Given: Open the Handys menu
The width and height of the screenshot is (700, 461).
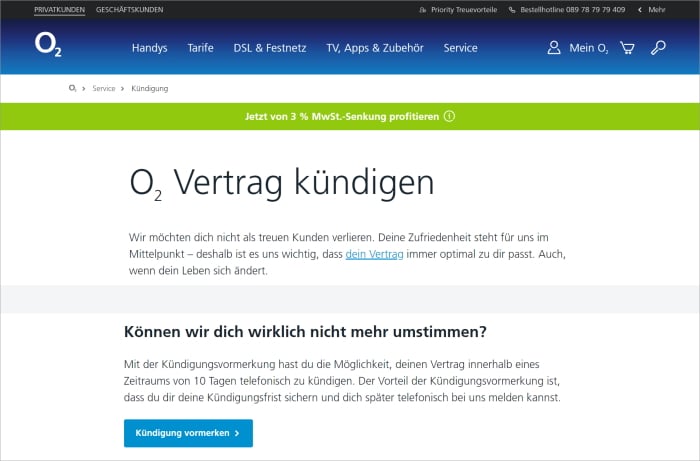Looking at the screenshot, I should 150,48.
